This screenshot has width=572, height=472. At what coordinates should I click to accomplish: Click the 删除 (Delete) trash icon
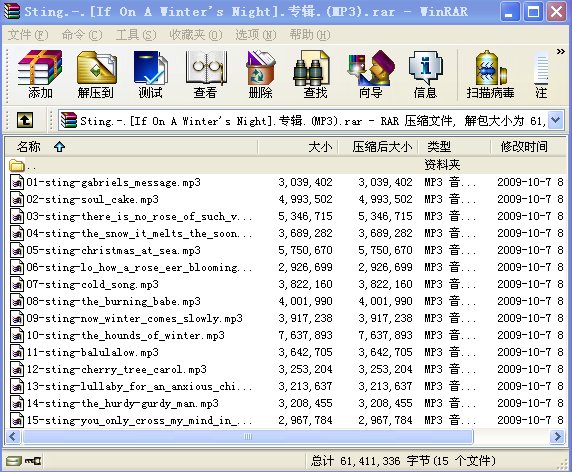[260, 74]
